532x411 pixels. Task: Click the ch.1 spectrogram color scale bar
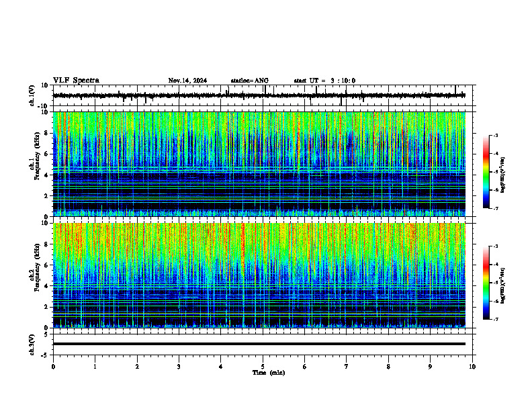486,172
